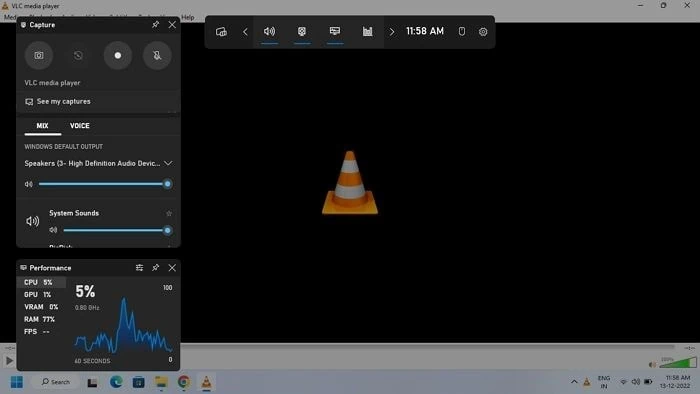Pin the Performance widget
Viewport: 700px width, 394px height.
tap(155, 268)
